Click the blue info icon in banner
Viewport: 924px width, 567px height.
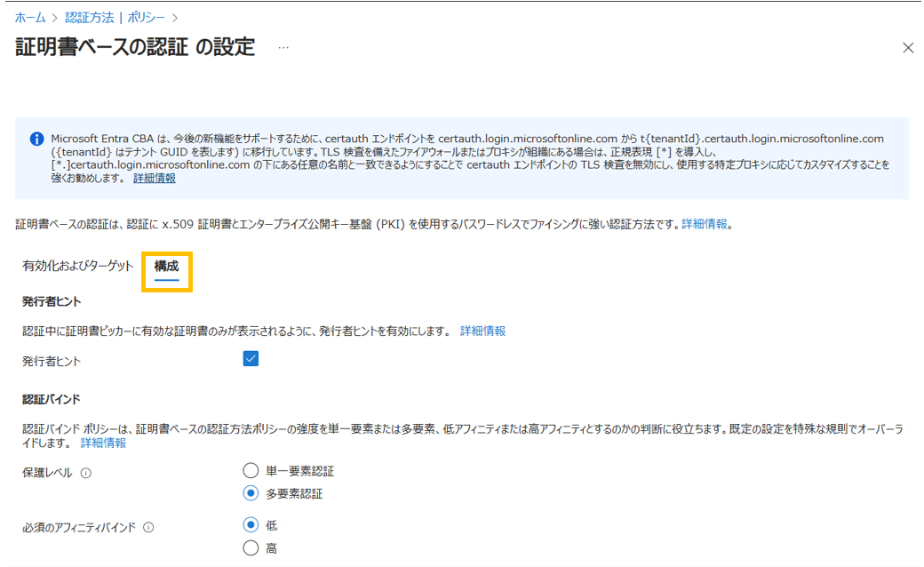36,140
